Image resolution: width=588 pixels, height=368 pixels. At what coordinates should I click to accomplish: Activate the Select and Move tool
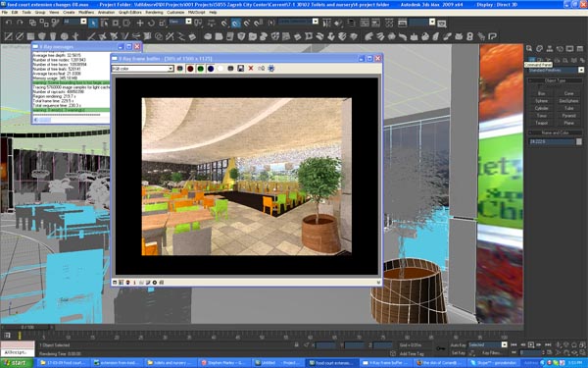[140, 24]
